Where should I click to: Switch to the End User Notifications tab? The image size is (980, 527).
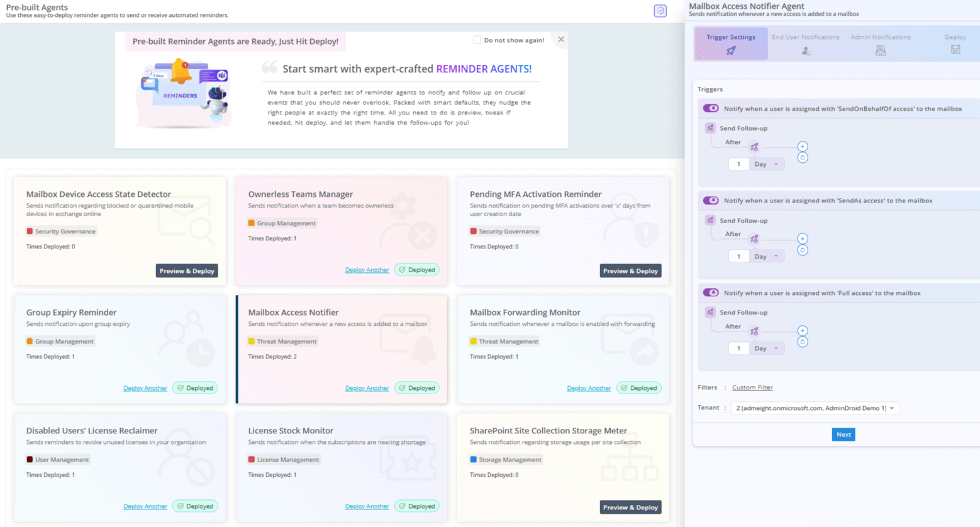click(x=805, y=43)
